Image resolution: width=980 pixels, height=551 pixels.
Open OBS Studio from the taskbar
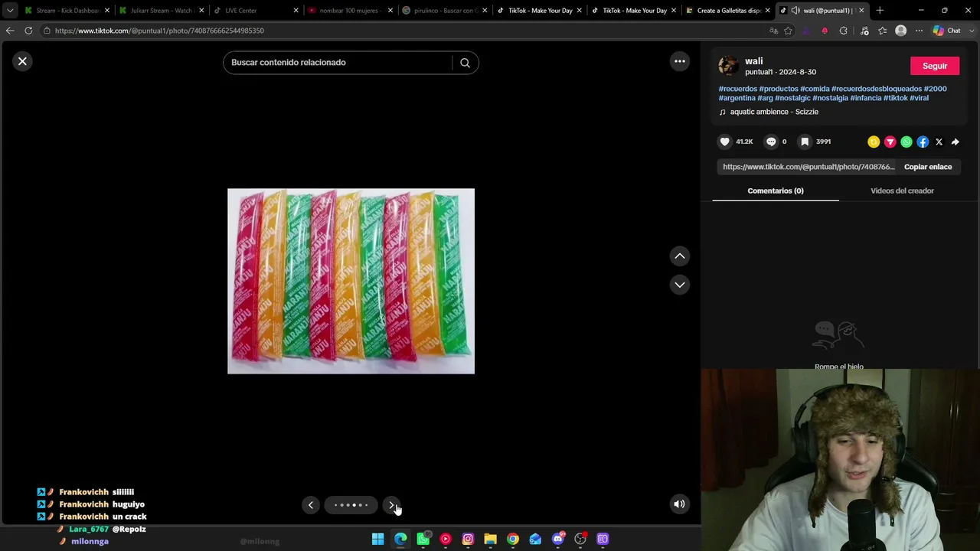coord(580,539)
